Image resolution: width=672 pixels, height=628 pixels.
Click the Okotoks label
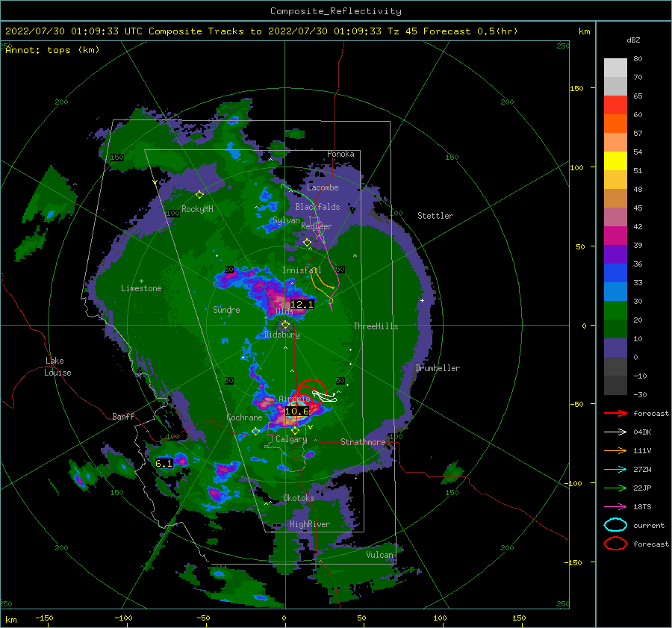[299, 498]
